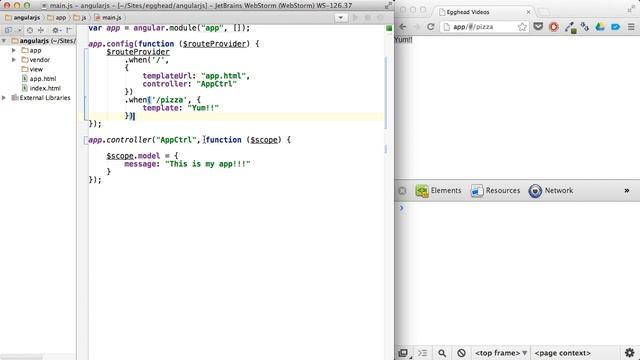Bookmark the page with the star icon
This screenshot has width=640, height=360.
pyautogui.click(x=522, y=27)
